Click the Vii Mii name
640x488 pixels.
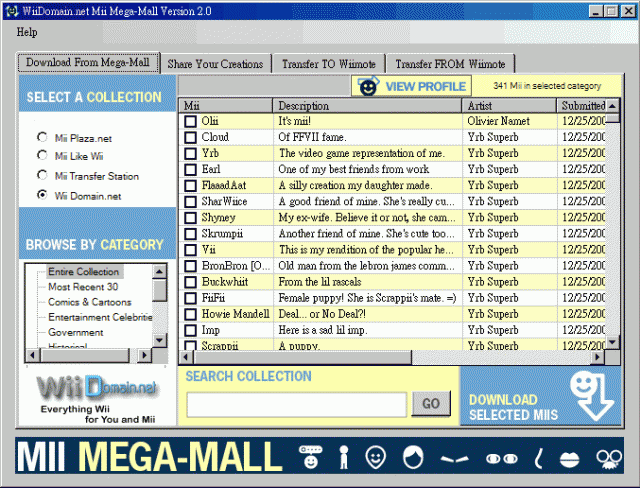[209, 250]
